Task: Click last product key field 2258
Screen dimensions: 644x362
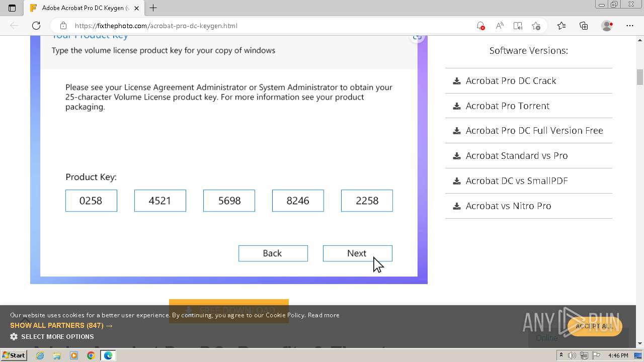Action: pos(367,201)
